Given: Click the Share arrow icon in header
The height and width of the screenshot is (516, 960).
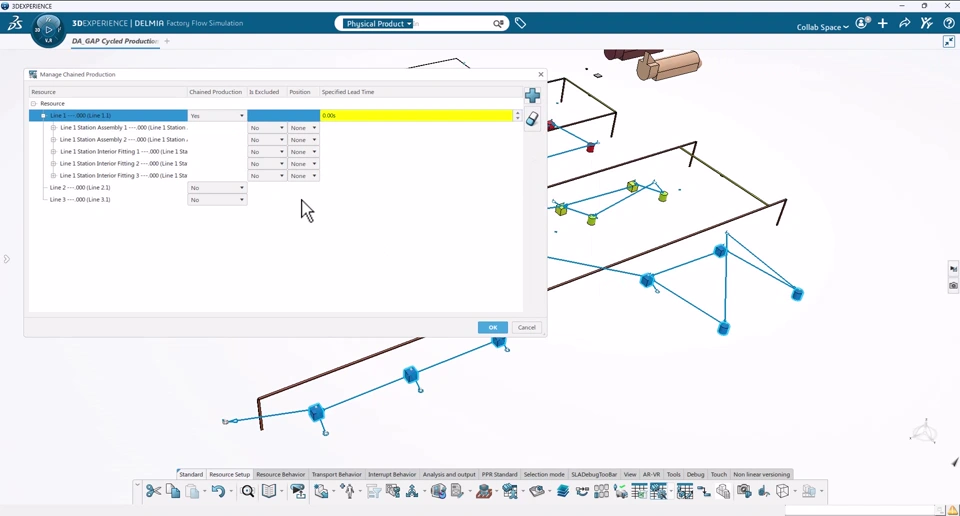Looking at the screenshot, I should pos(904,23).
